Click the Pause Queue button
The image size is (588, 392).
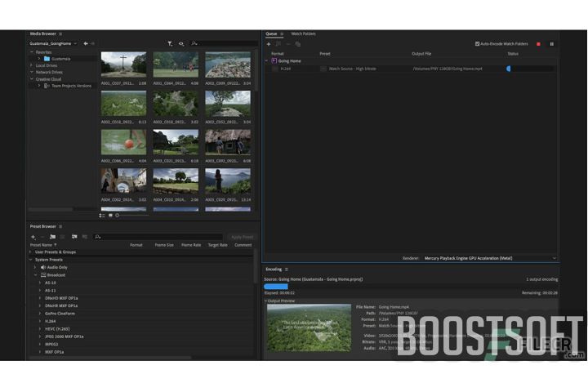[x=551, y=44]
